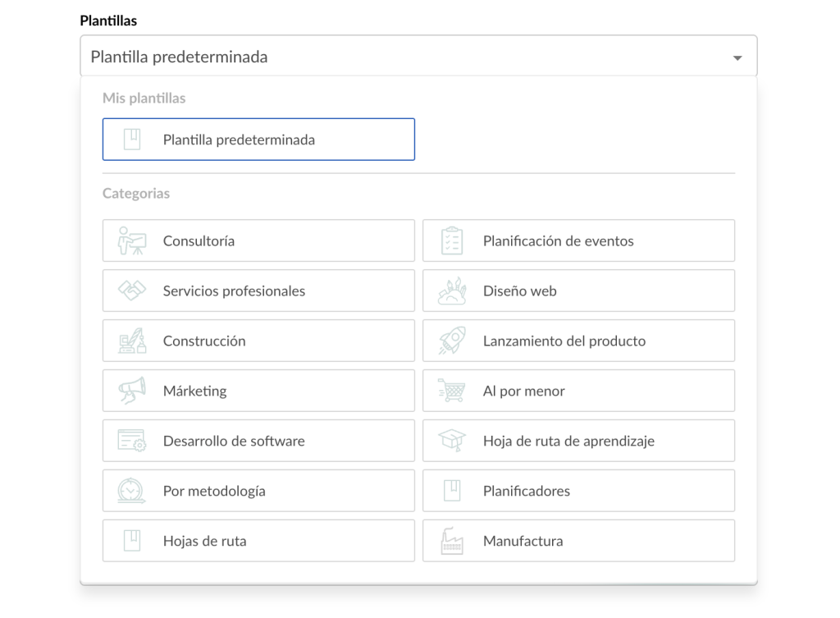Viewport: 840px width, 618px height.
Task: Select the Manufactura category
Action: coord(578,540)
